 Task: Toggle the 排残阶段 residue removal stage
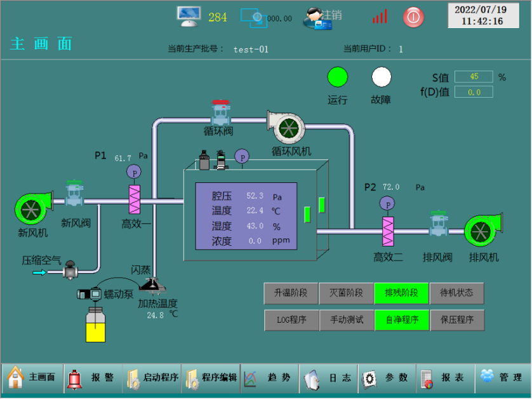(401, 293)
